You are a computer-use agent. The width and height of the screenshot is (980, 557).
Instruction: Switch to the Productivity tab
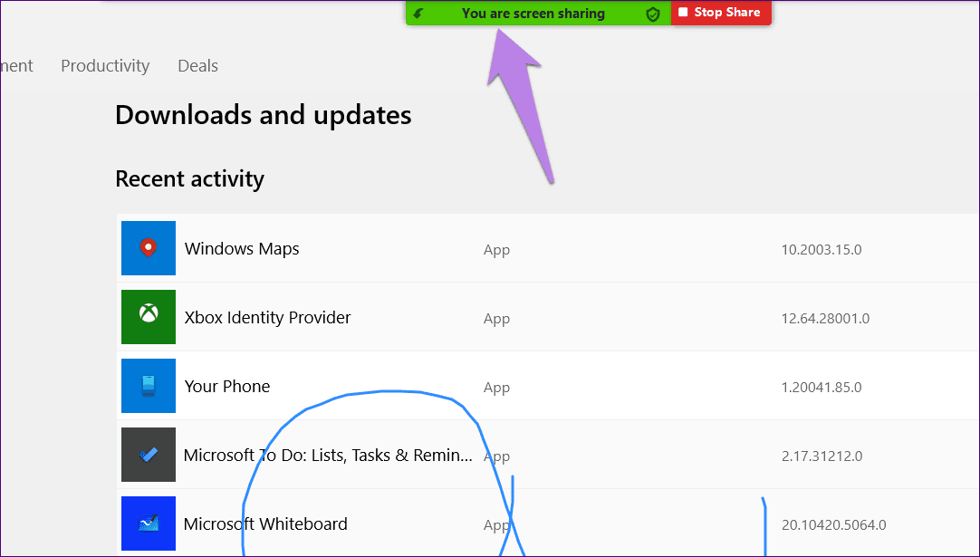tap(105, 65)
